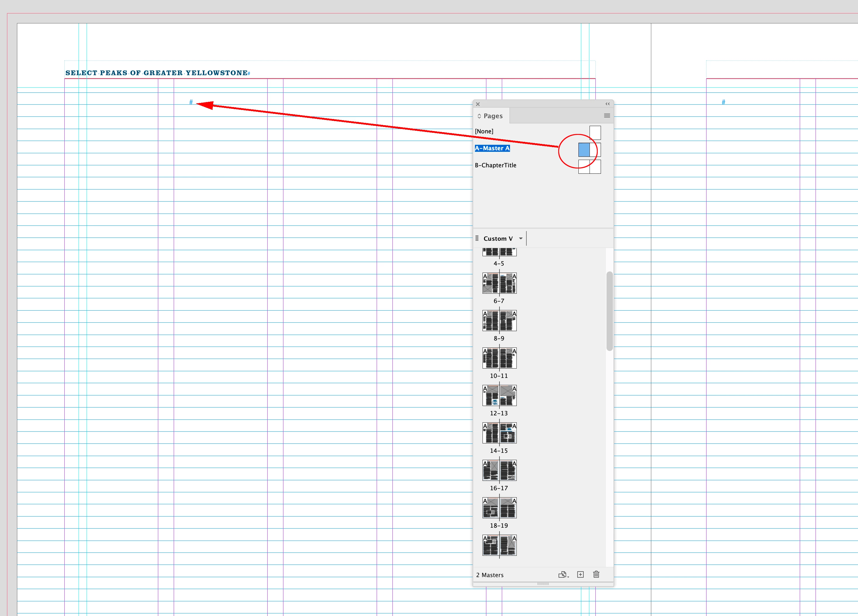The image size is (858, 616).
Task: Select the A-Master A master name
Action: click(492, 148)
